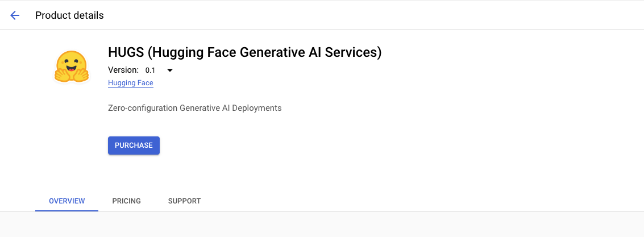Click the empty header area right of 'Product details'
The width and height of the screenshot is (644, 237).
(369, 15)
